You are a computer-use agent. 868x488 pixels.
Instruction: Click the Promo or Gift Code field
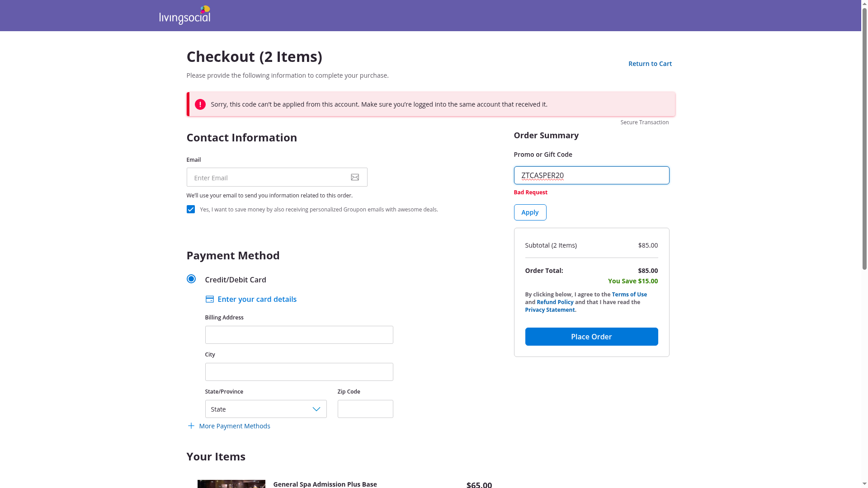coord(591,175)
